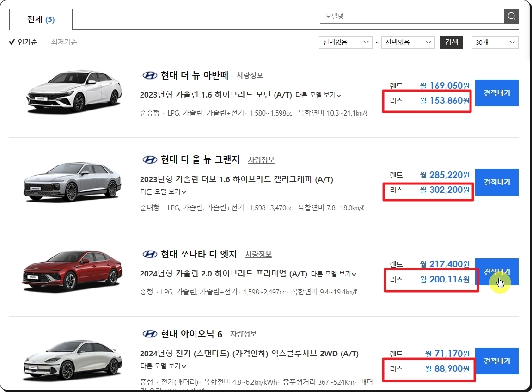Image resolution: width=532 pixels, height=392 pixels.
Task: Click model 2024년형 가솔린 2.0 하이브리드 프리미엄
Action: pyautogui.click(x=223, y=274)
